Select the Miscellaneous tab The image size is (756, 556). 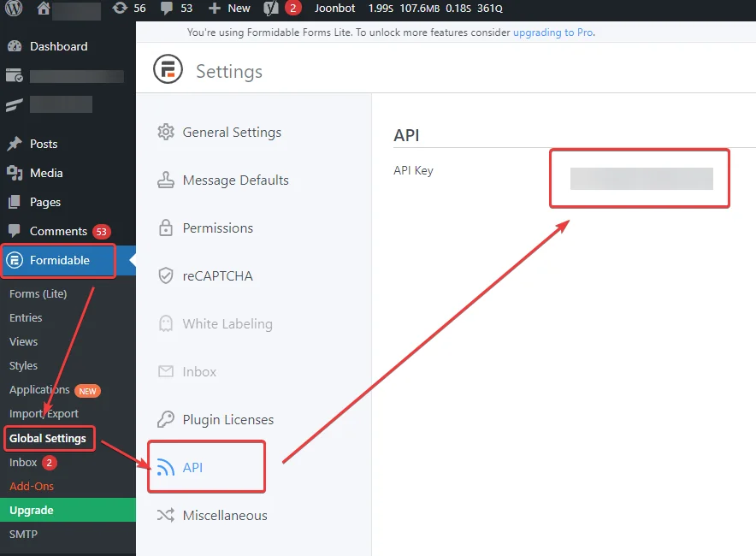225,515
